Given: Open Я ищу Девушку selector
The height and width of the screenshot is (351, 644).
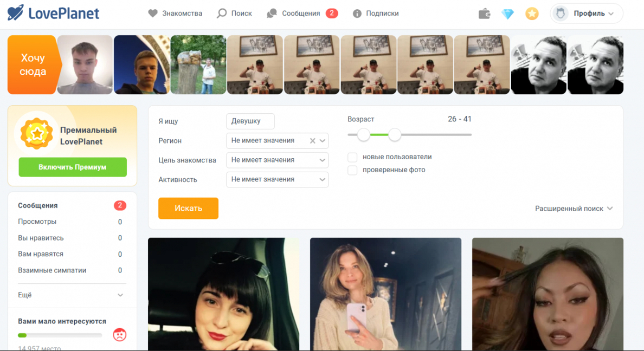Looking at the screenshot, I should pyautogui.click(x=250, y=121).
